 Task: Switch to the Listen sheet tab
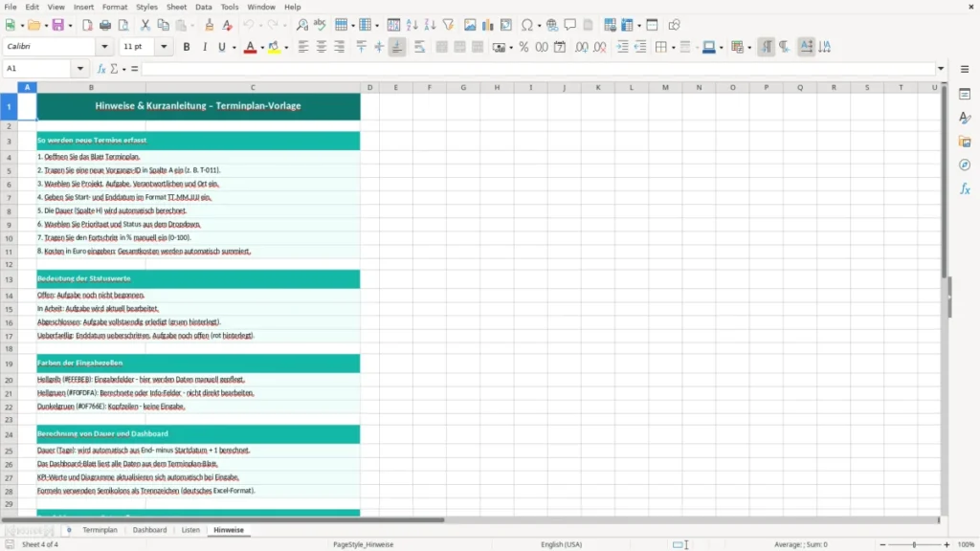190,530
